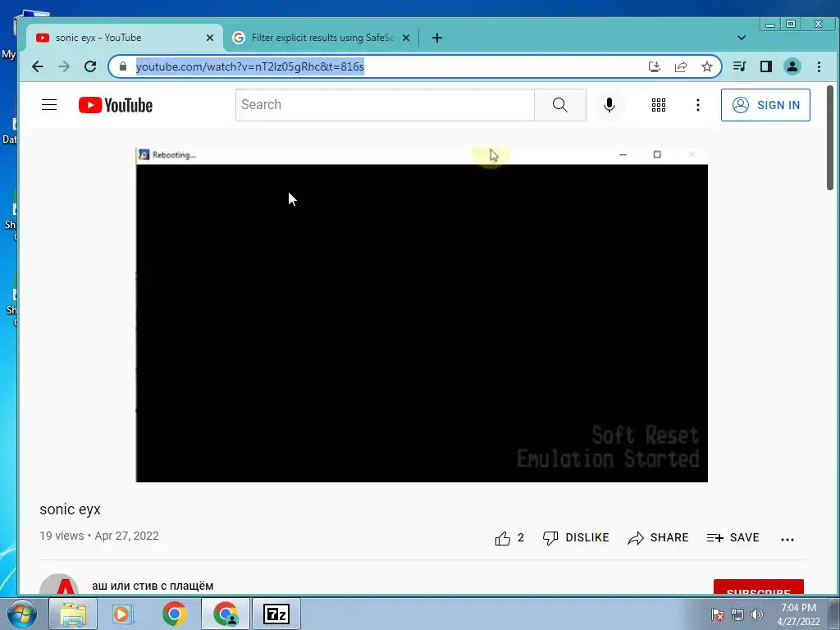Go forward in Chrome

pos(64,66)
